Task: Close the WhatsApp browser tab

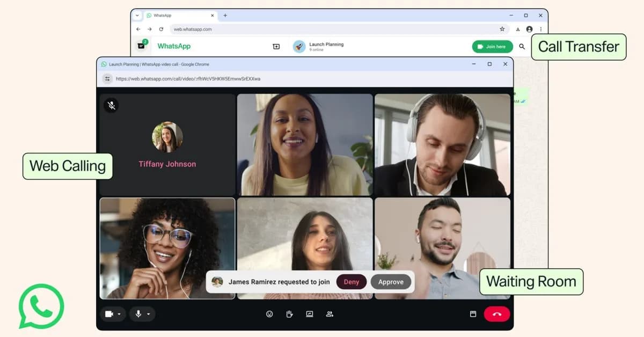Action: tap(213, 16)
